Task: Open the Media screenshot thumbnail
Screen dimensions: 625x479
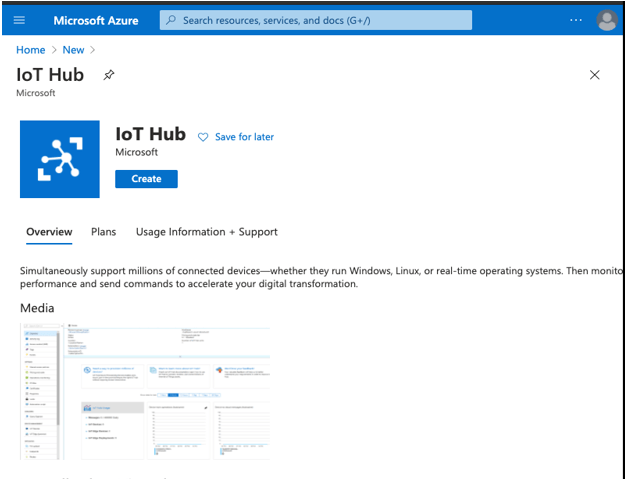Action: tap(145, 391)
